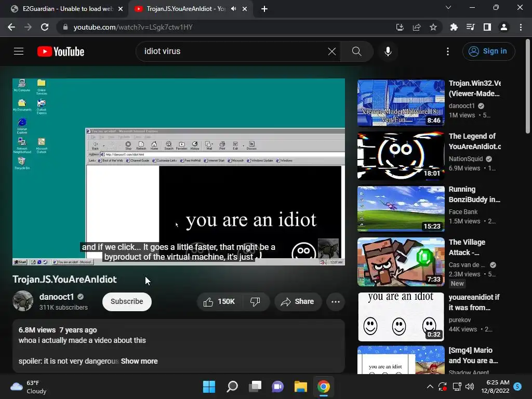Toggle Chrome side panel
The image size is (532, 399).
(x=487, y=27)
